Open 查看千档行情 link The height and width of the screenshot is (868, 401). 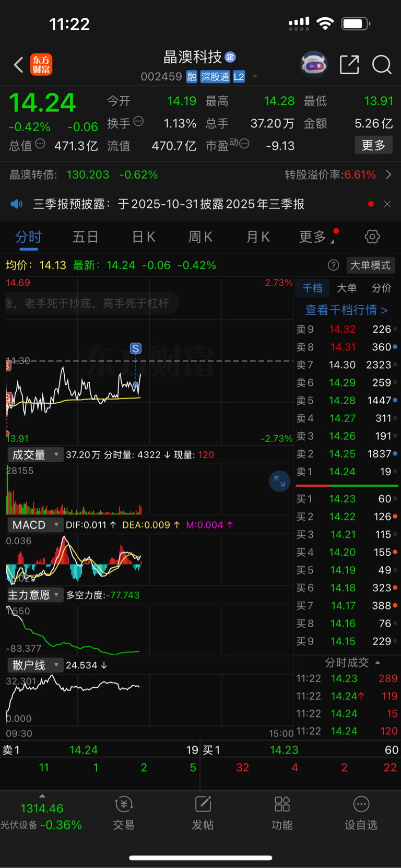347,310
